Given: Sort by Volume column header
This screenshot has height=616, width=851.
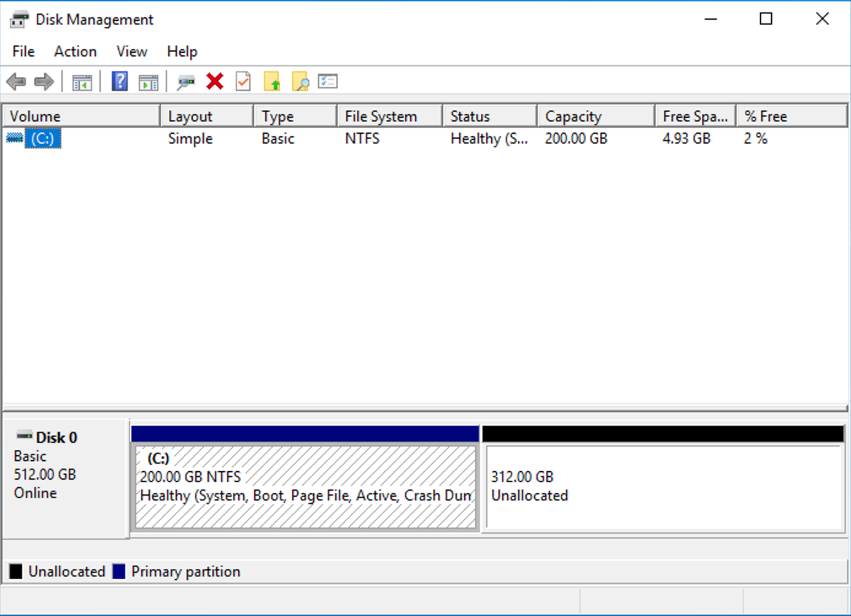Looking at the screenshot, I should coord(82,116).
